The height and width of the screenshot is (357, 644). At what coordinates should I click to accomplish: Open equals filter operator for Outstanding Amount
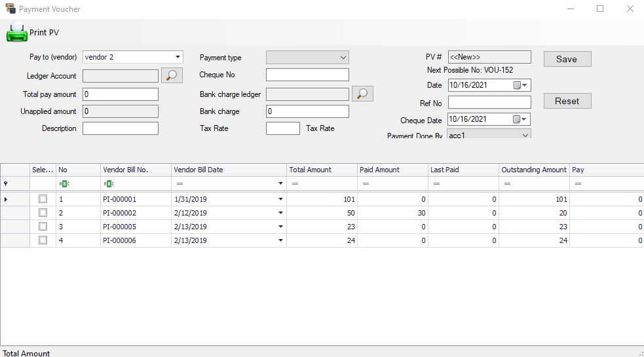(x=508, y=183)
